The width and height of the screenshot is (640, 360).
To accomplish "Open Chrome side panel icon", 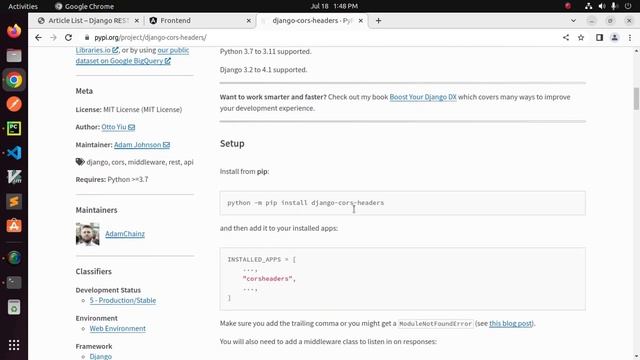I will [x=599, y=38].
